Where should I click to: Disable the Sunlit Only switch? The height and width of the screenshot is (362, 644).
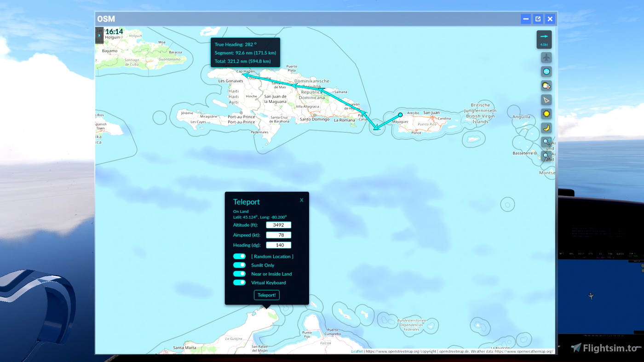pos(239,265)
